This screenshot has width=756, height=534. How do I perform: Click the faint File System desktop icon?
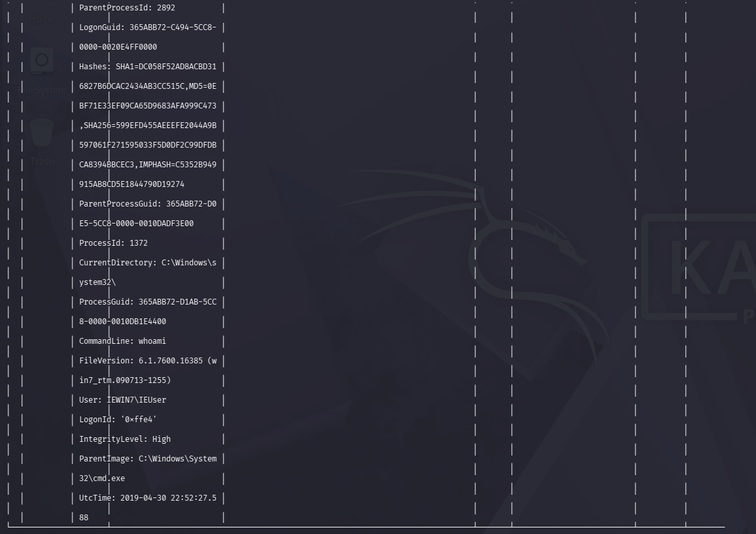tap(42, 61)
